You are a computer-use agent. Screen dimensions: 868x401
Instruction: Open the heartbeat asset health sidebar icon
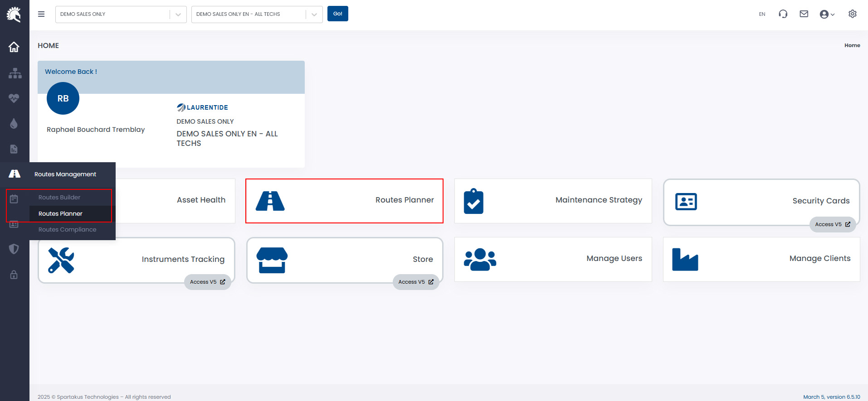pos(14,98)
